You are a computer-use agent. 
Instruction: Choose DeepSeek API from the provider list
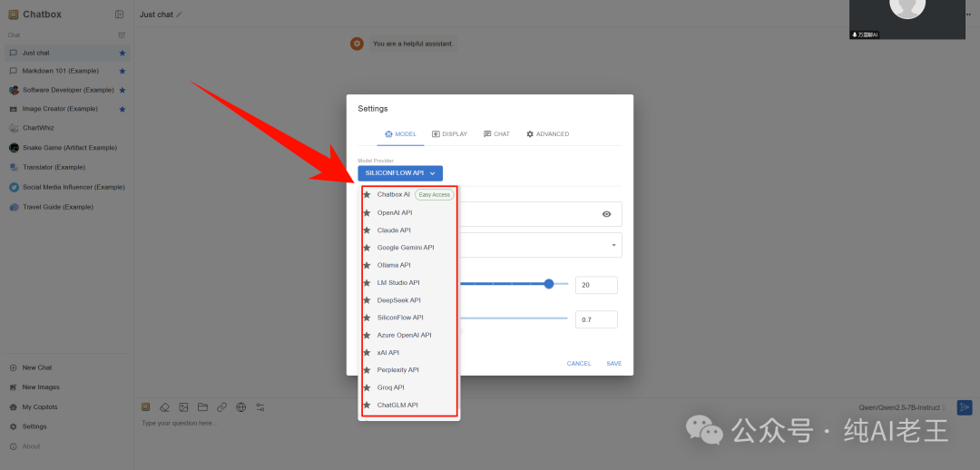pos(409,300)
